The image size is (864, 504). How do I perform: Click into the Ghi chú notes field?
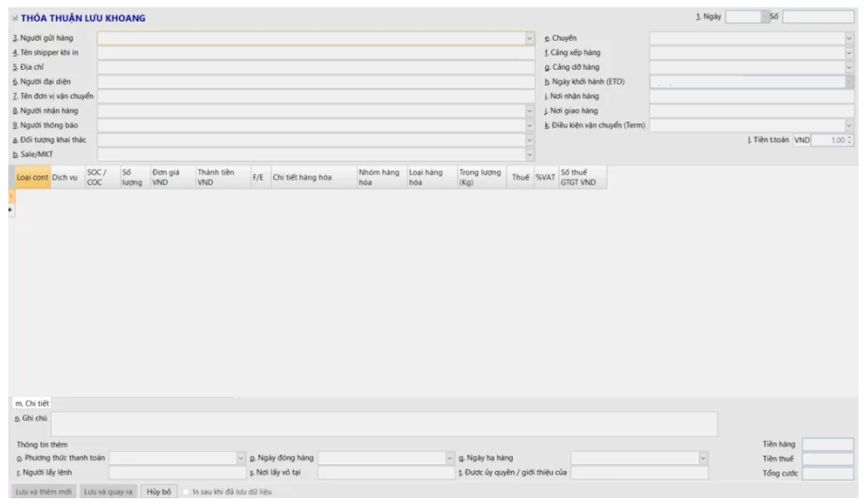pyautogui.click(x=383, y=423)
